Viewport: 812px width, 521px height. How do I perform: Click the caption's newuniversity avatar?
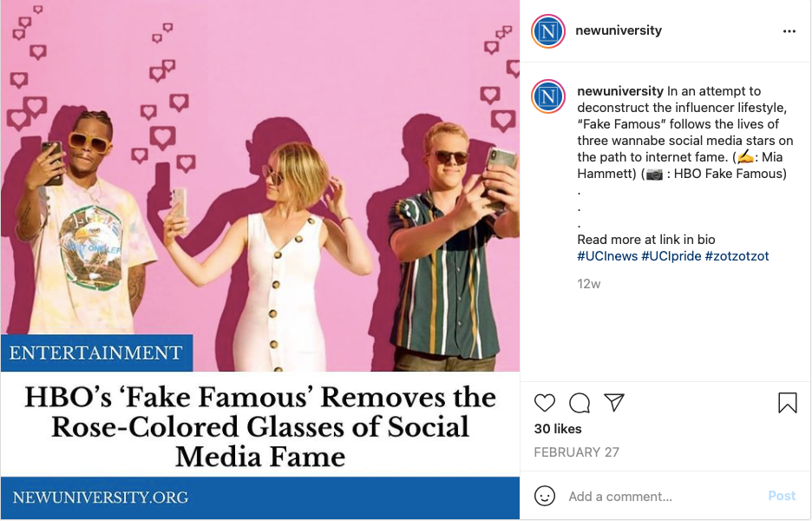[x=548, y=96]
